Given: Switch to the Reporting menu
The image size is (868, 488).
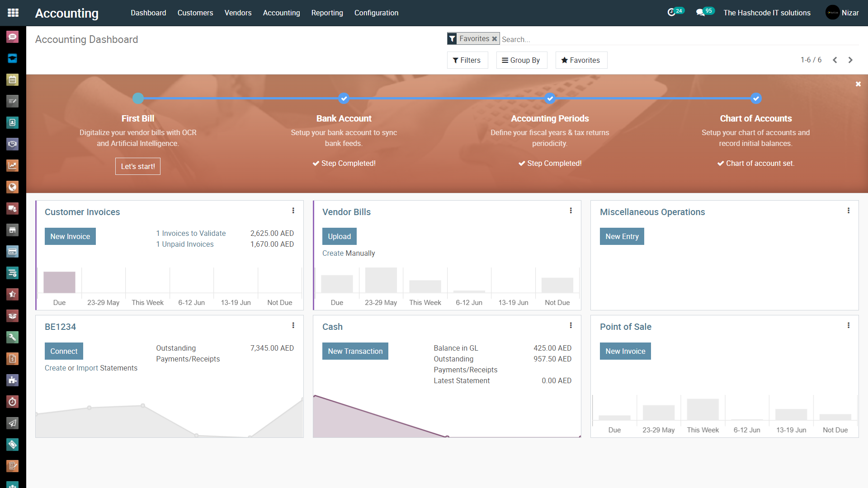Looking at the screenshot, I should tap(327, 13).
